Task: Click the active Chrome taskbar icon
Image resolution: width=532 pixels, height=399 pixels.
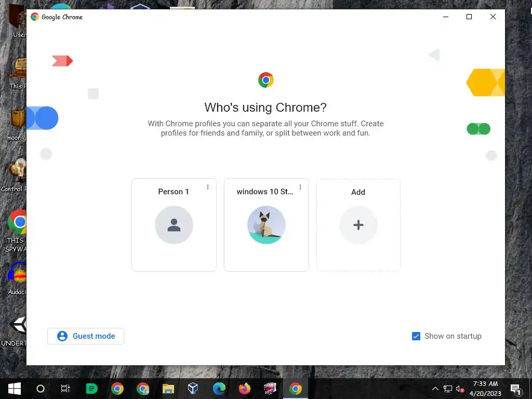Action: click(x=296, y=389)
